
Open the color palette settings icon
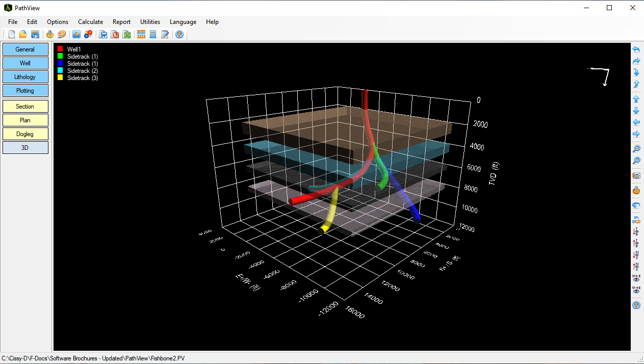tap(62, 34)
